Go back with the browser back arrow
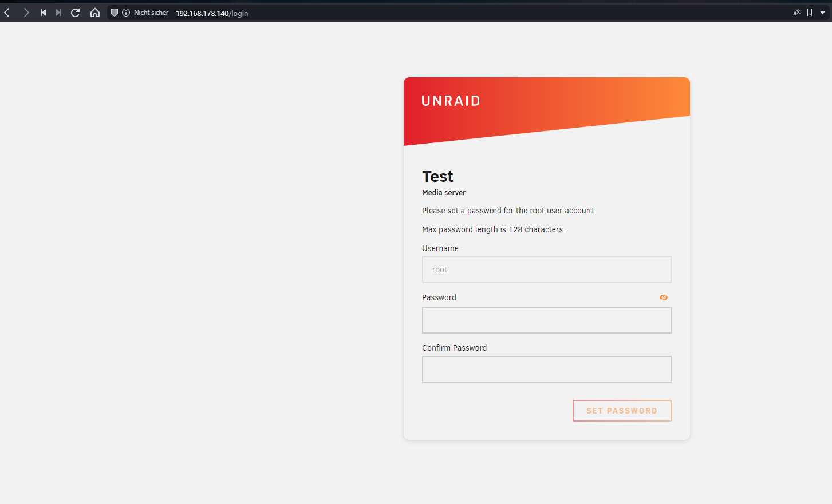The width and height of the screenshot is (832, 504). point(7,13)
